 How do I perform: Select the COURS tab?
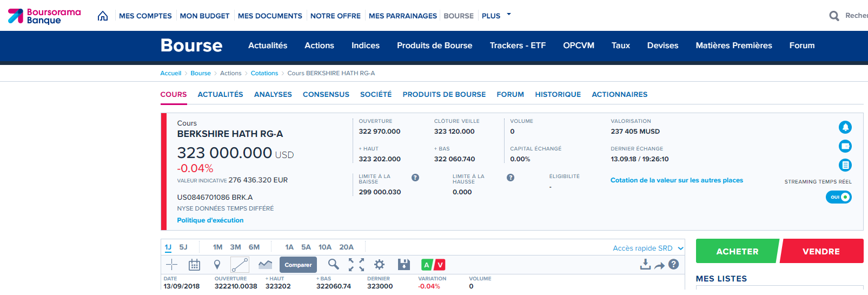click(174, 94)
